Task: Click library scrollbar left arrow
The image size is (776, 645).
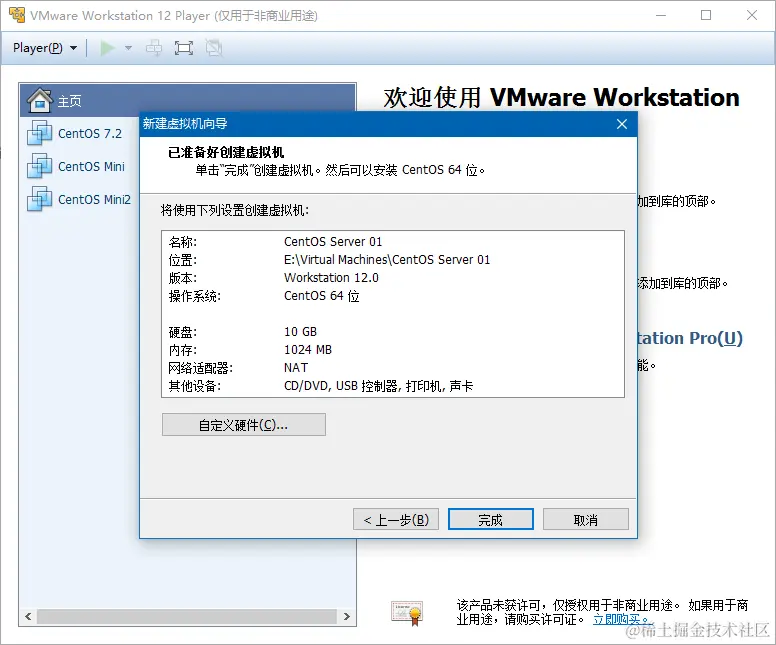Action: pyautogui.click(x=28, y=616)
